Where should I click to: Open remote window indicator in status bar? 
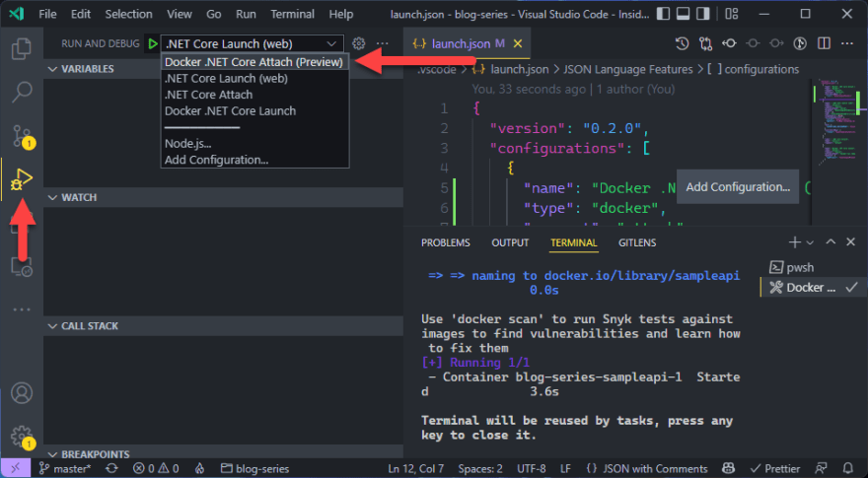[x=15, y=468]
